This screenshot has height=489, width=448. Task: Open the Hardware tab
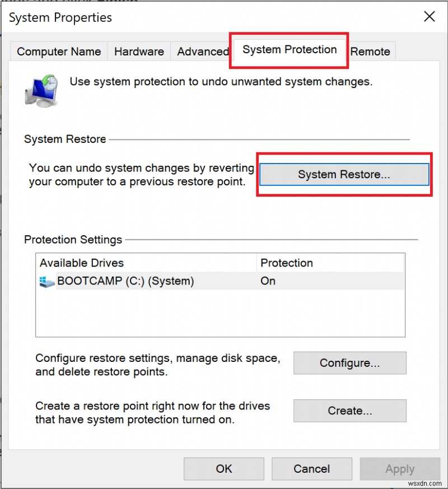point(138,52)
